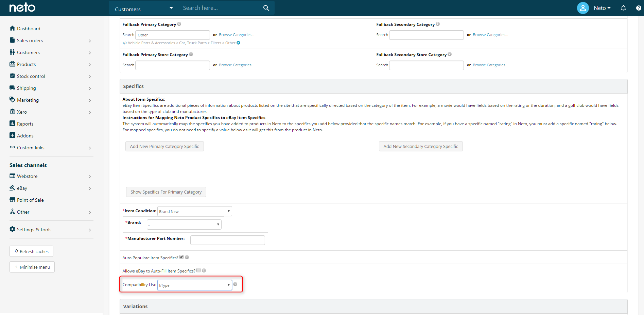Screen dimensions: 644x315
Task: Browse Categories for Fallback Secondary Category
Action: 490,35
